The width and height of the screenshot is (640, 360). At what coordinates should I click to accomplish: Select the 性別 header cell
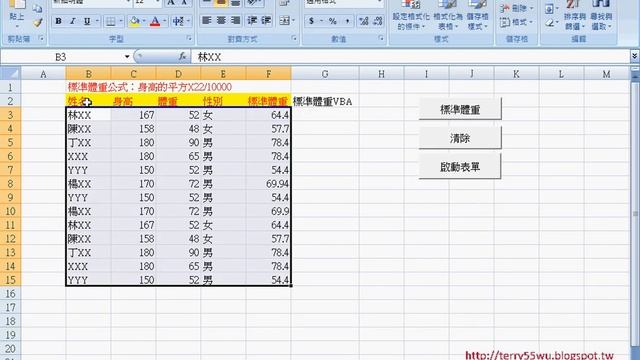(223, 101)
